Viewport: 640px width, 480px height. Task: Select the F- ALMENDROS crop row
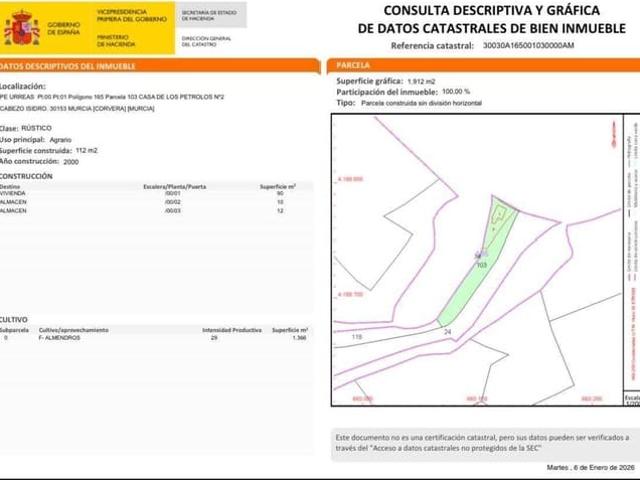[150, 338]
